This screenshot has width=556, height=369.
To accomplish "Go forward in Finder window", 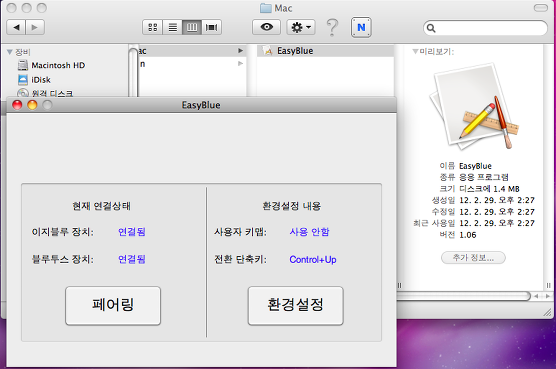I will click(35, 27).
